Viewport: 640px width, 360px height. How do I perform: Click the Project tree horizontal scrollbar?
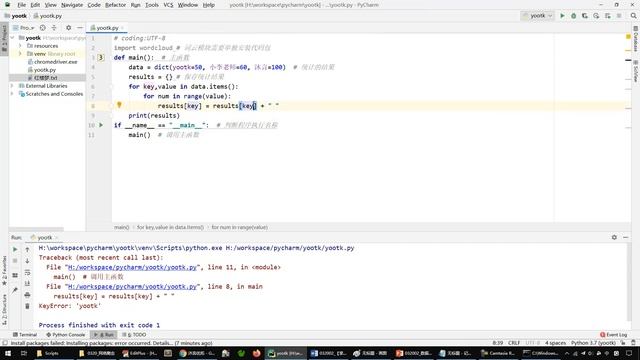36,229
